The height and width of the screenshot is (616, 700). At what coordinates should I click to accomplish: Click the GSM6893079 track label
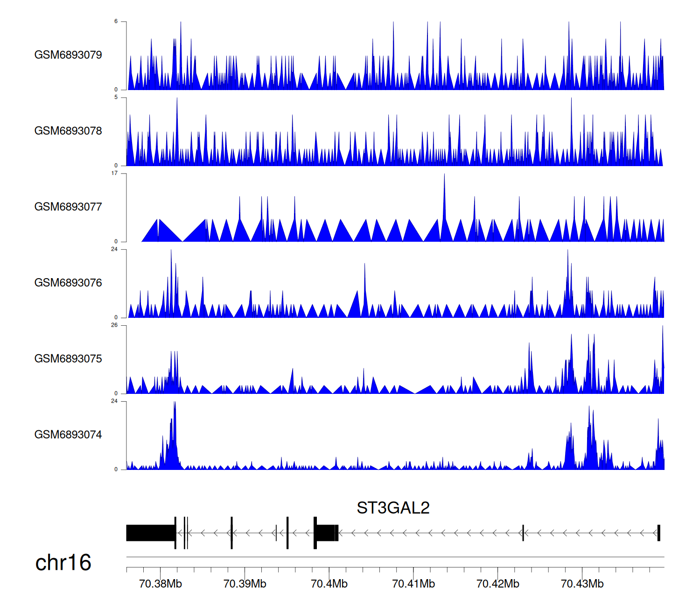(x=68, y=55)
